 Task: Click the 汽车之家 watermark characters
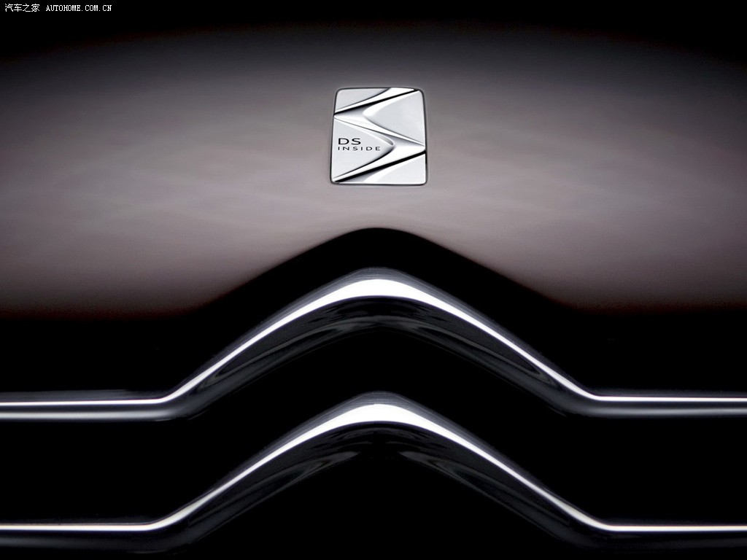pyautogui.click(x=22, y=8)
